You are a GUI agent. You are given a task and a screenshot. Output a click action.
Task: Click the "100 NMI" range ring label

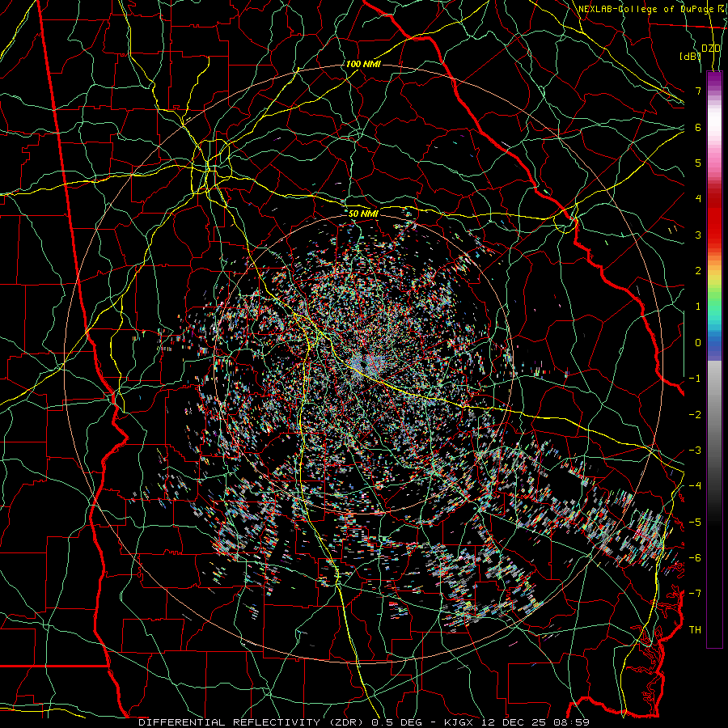pos(363,64)
